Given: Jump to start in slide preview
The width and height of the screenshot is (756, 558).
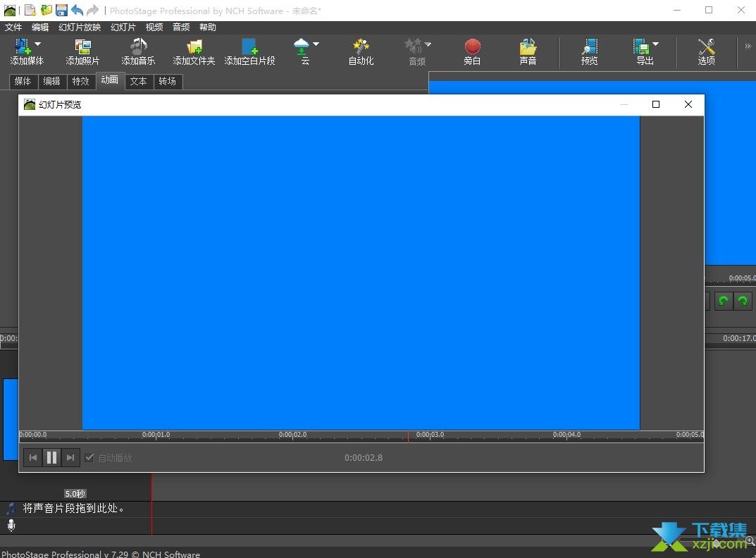Looking at the screenshot, I should (33, 457).
